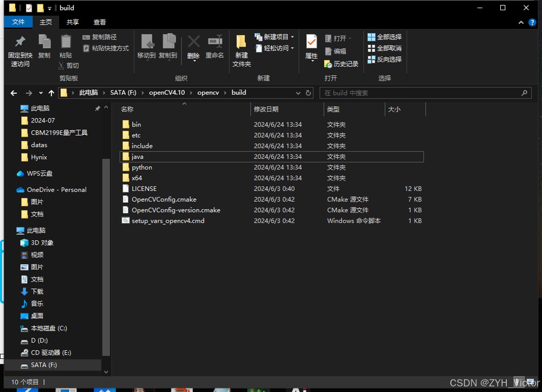This screenshot has width=542, height=392.
Task: Click the search magnifier icon
Action: [524, 93]
